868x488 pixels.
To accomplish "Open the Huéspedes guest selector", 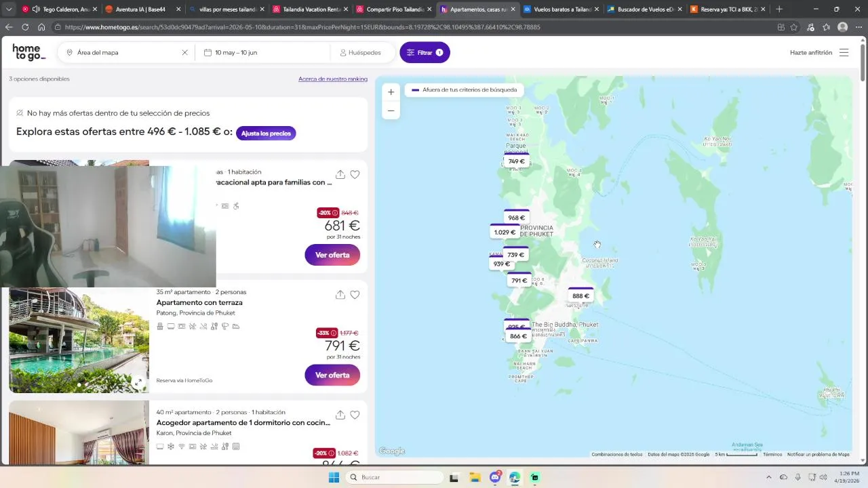I will 360,52.
